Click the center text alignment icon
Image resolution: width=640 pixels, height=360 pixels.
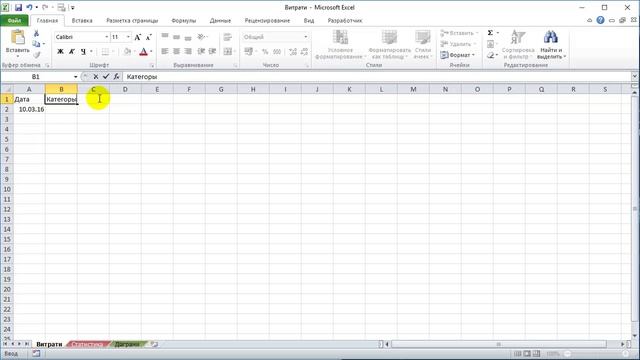(x=176, y=51)
